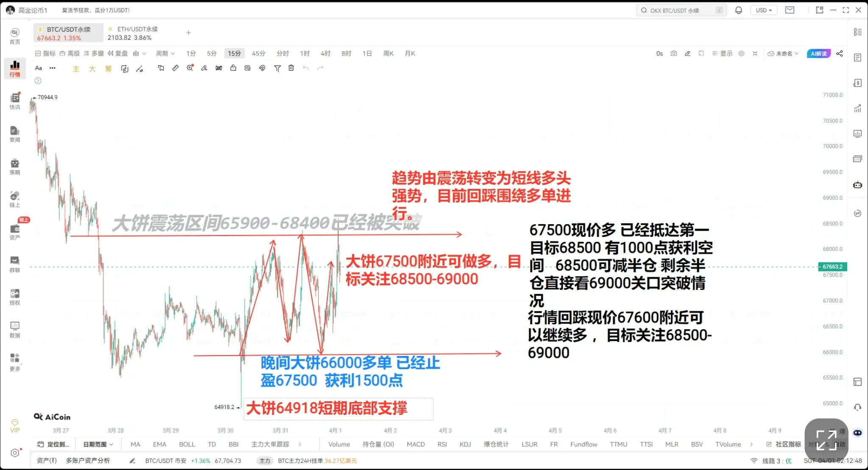This screenshot has width=868, height=470.
Task: Open the USD currency dropdown
Action: tap(763, 10)
